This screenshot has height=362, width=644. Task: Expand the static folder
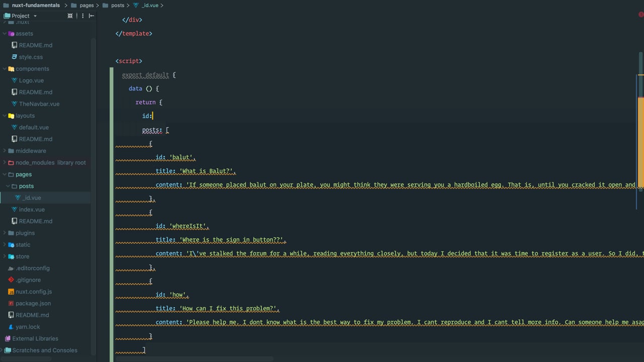[x=5, y=245]
